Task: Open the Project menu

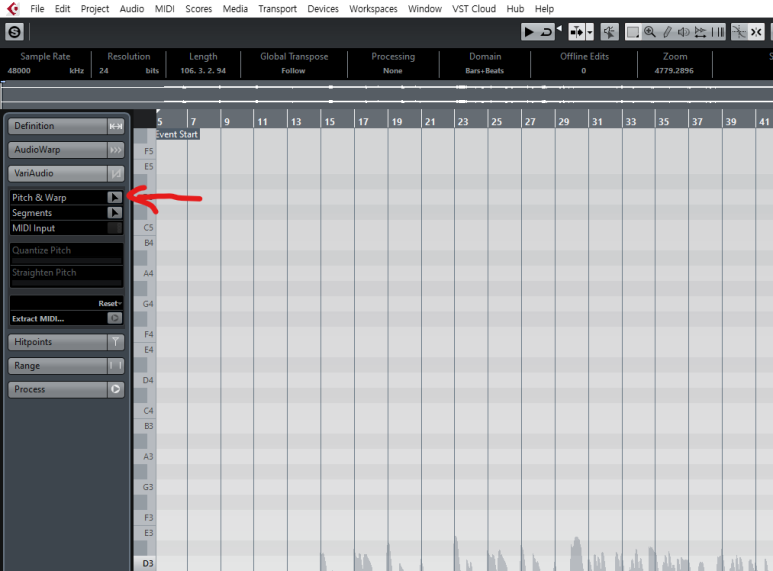Action: (x=95, y=9)
